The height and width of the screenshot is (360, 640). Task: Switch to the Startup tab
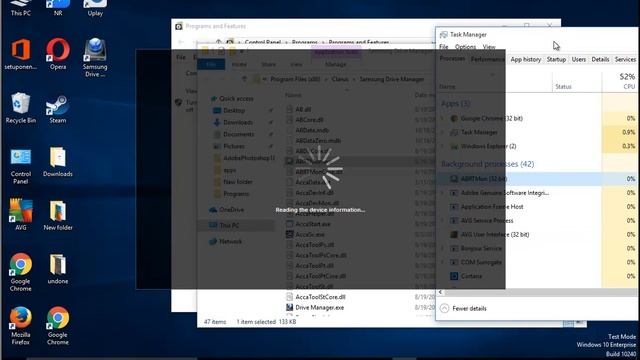click(556, 60)
